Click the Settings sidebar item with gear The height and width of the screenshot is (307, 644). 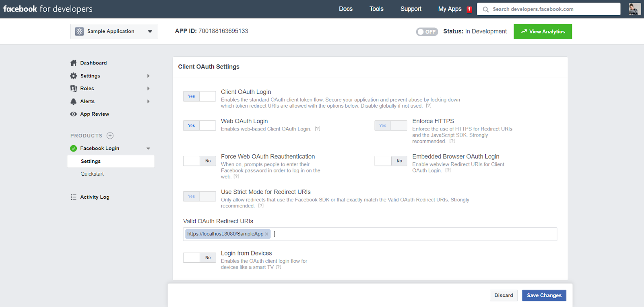coord(90,76)
